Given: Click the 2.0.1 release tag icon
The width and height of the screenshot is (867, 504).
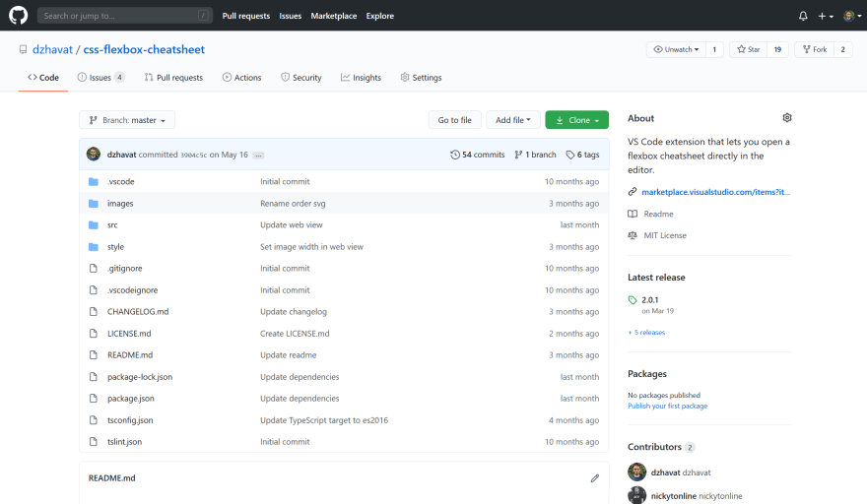Looking at the screenshot, I should pos(633,300).
